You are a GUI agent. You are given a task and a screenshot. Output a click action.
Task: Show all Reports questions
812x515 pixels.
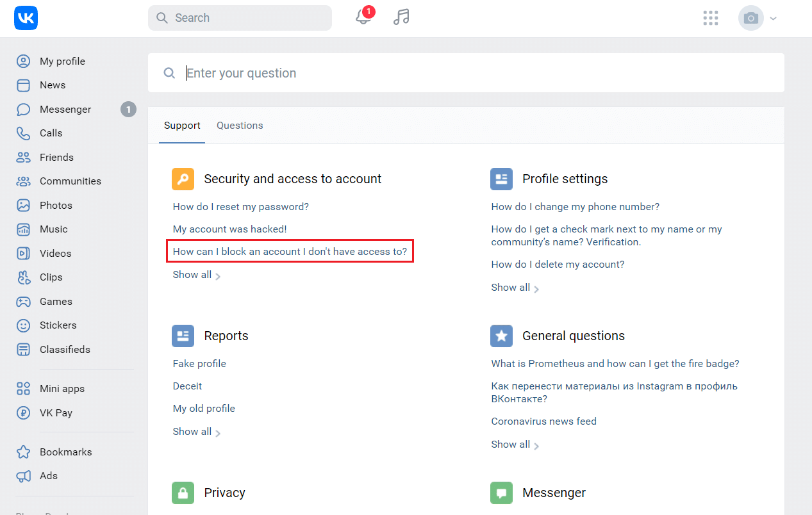point(197,432)
